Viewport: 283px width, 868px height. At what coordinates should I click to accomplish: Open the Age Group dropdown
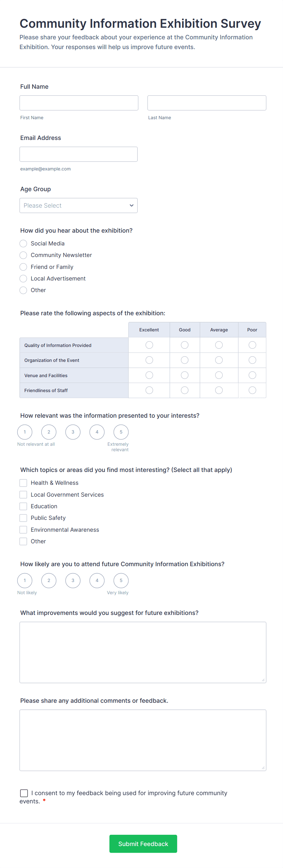click(x=79, y=205)
